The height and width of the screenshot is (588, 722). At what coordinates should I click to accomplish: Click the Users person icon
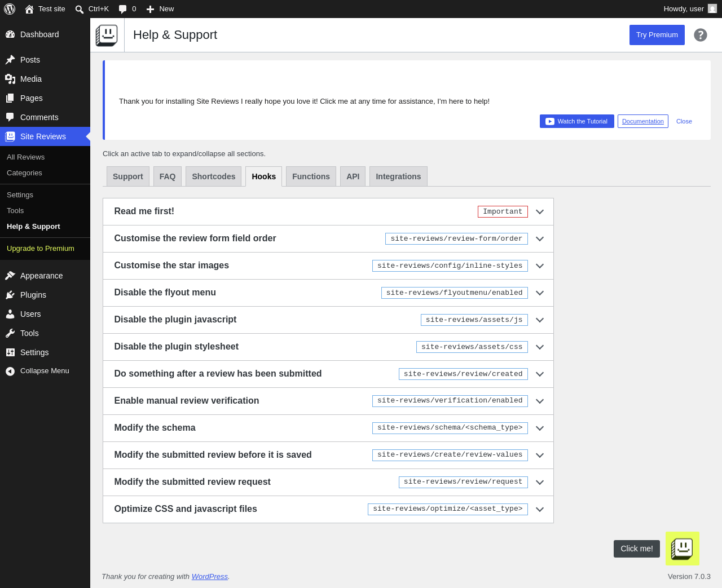(10, 314)
